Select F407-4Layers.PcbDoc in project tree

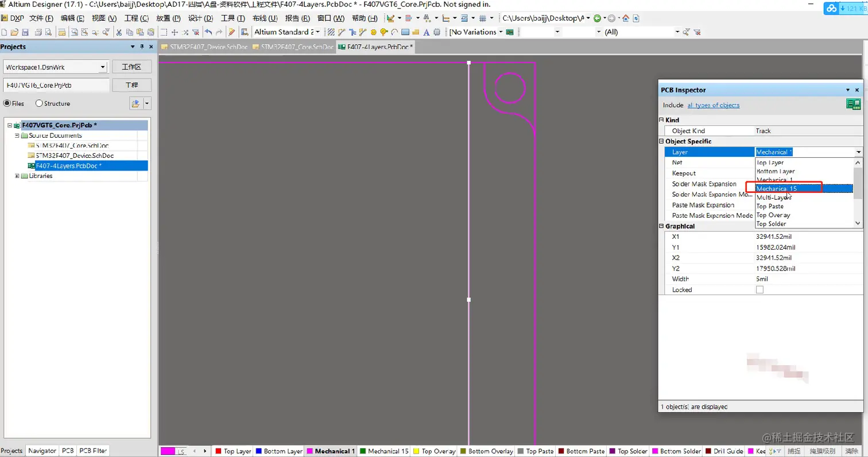tap(88, 166)
